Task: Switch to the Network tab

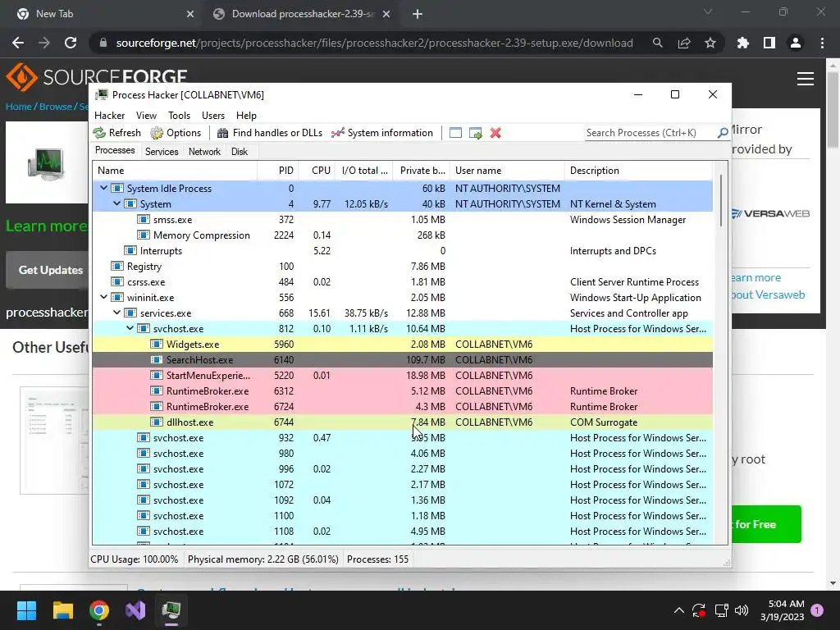Action: coord(204,152)
